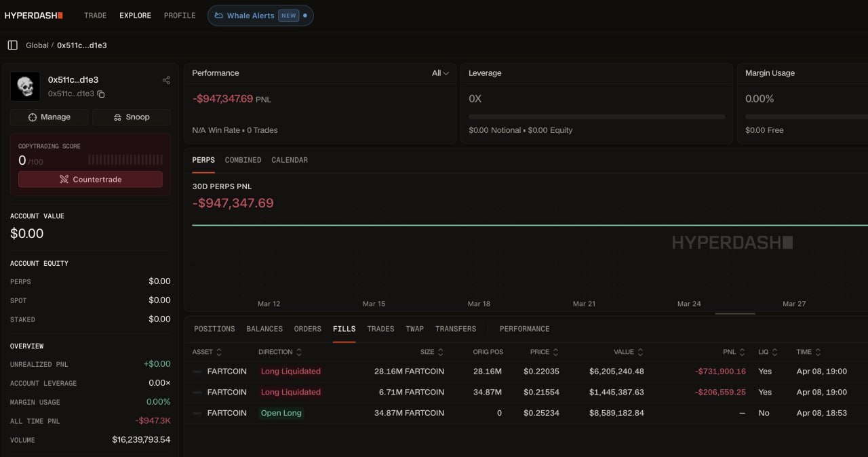Click the HYPERDASH logo
Screen dimensions: 868x457
(x=34, y=15)
